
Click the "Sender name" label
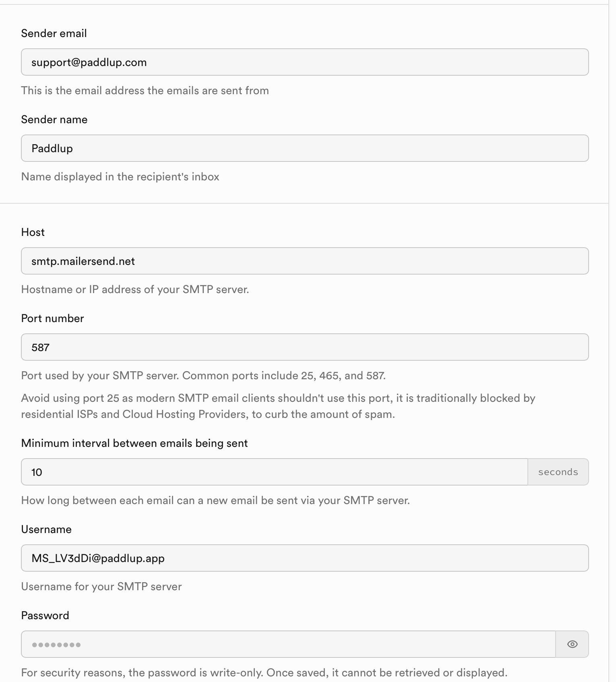pos(54,120)
